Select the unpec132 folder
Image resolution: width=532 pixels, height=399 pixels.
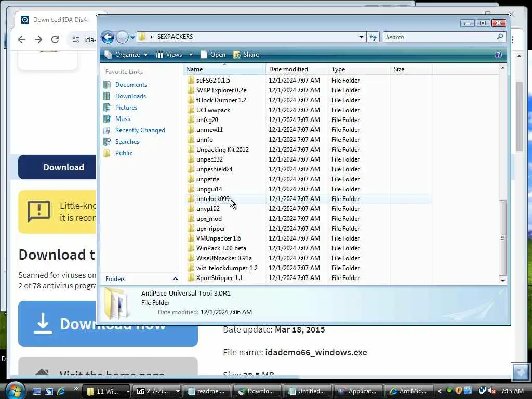coord(209,159)
